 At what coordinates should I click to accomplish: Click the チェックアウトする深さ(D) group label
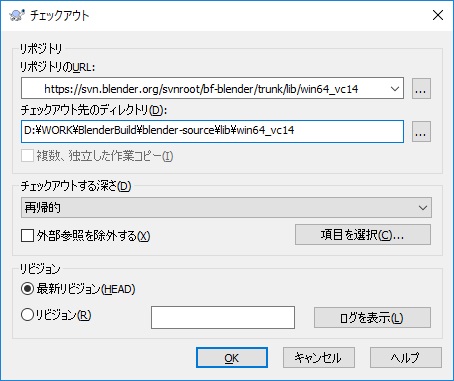point(76,186)
